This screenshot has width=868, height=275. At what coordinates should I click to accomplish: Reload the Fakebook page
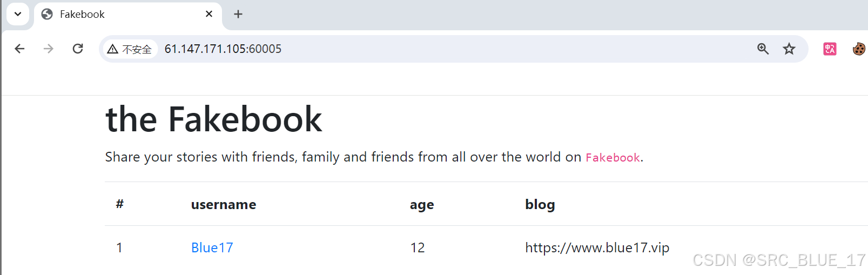tap(78, 49)
